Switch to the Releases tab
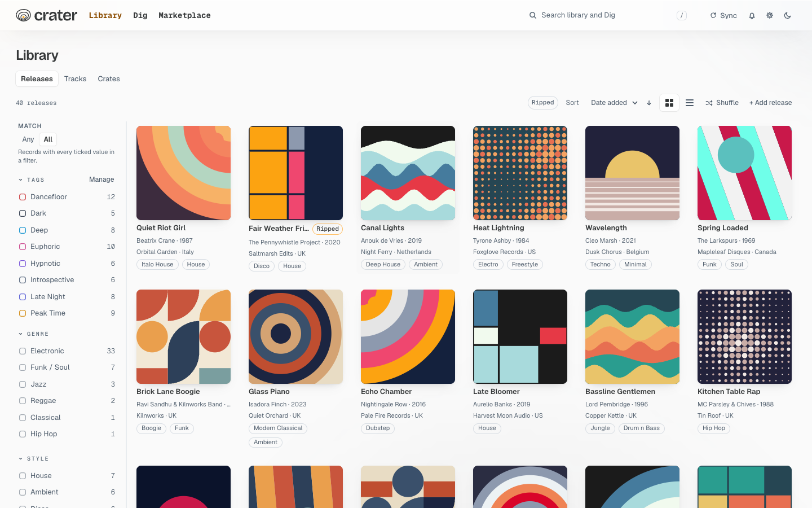Viewport: 812px width, 508px height. [37, 79]
